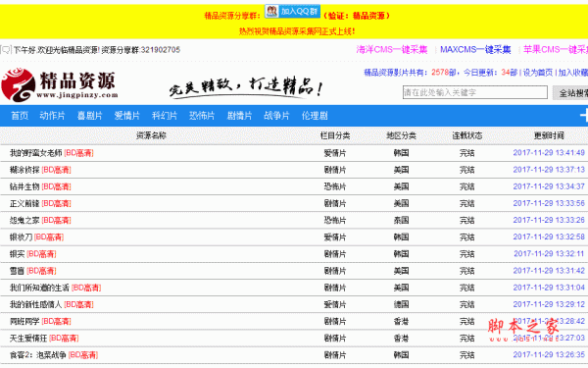Open the 食客2：泡菜战争 [BD高清] entry
Image resolution: width=588 pixels, height=368 pixels.
point(54,355)
